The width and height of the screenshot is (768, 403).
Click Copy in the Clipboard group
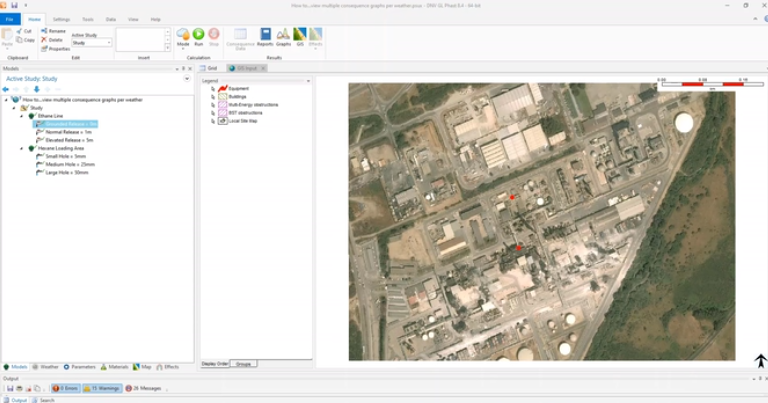tap(25, 40)
